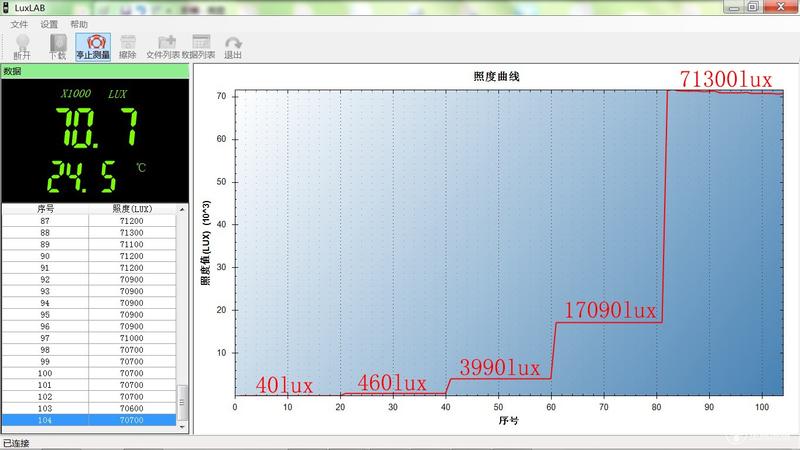Click the 照度值(LUX) y-axis label
The image size is (800, 450).
click(206, 243)
